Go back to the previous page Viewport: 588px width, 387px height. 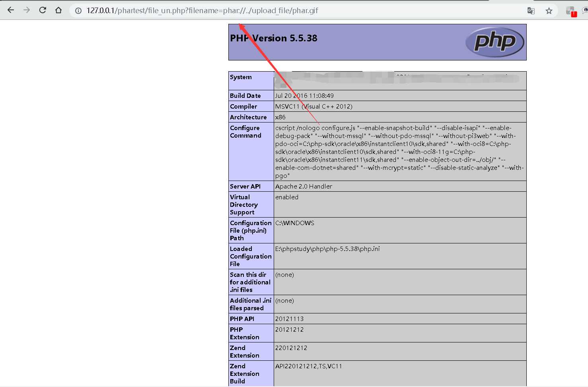11,10
